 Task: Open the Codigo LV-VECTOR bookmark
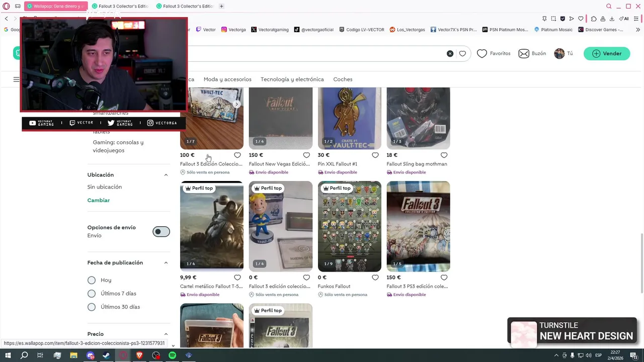362,30
